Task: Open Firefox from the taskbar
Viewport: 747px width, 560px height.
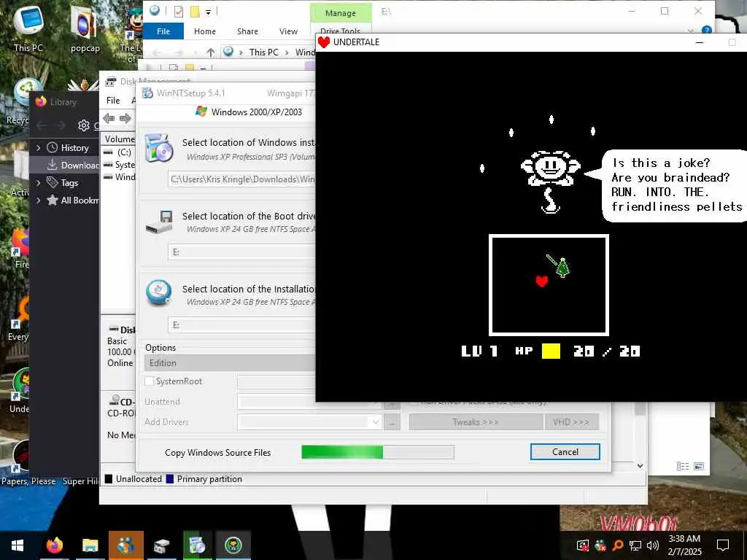Action: (x=54, y=545)
